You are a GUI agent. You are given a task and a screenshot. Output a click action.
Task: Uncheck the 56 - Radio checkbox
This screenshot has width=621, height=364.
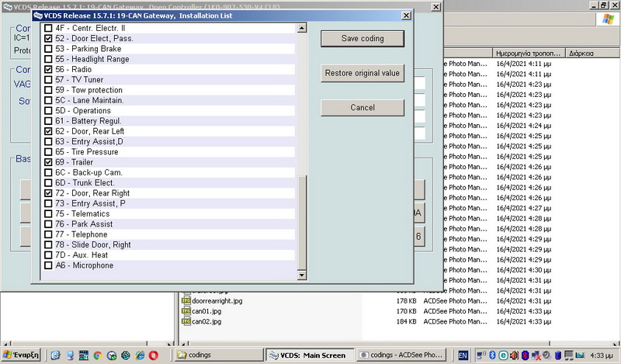48,69
